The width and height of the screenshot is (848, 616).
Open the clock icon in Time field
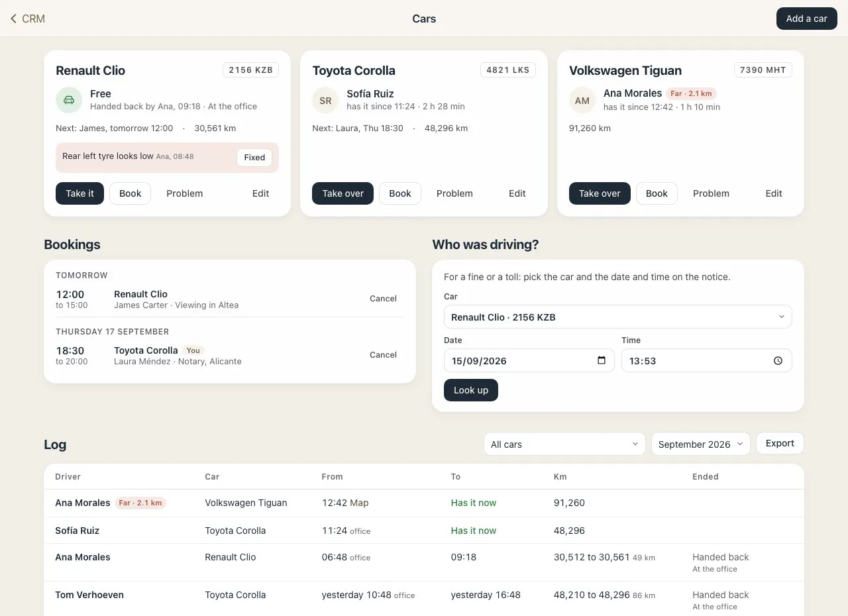pos(778,360)
